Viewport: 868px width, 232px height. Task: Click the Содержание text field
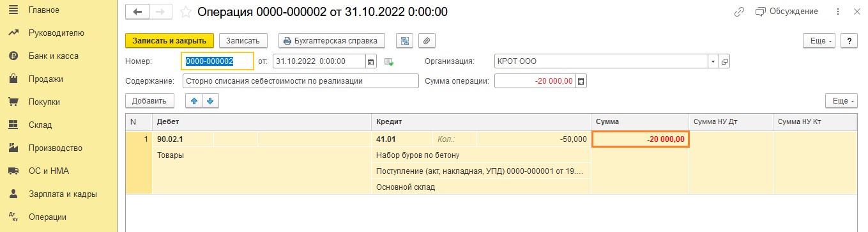click(300, 81)
